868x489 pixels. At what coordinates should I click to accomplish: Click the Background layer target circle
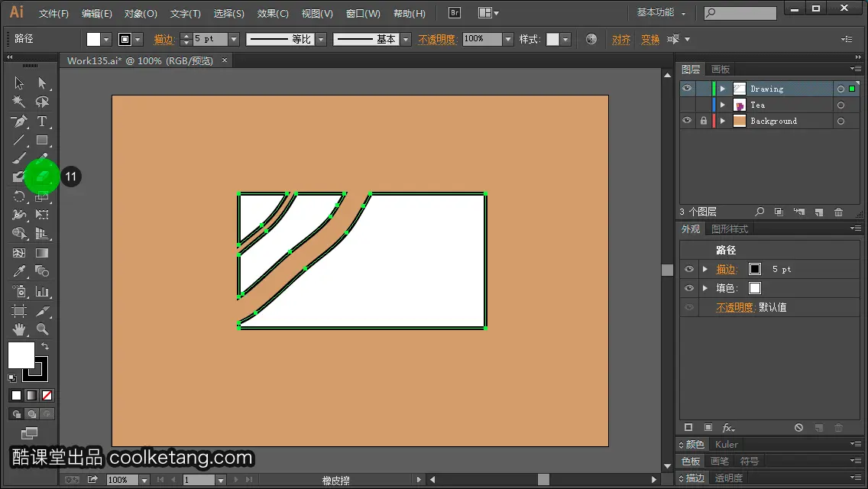(x=840, y=121)
